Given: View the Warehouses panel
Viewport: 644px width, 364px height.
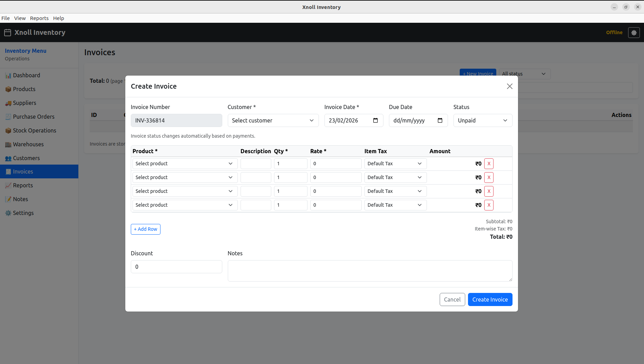Looking at the screenshot, I should [x=28, y=144].
